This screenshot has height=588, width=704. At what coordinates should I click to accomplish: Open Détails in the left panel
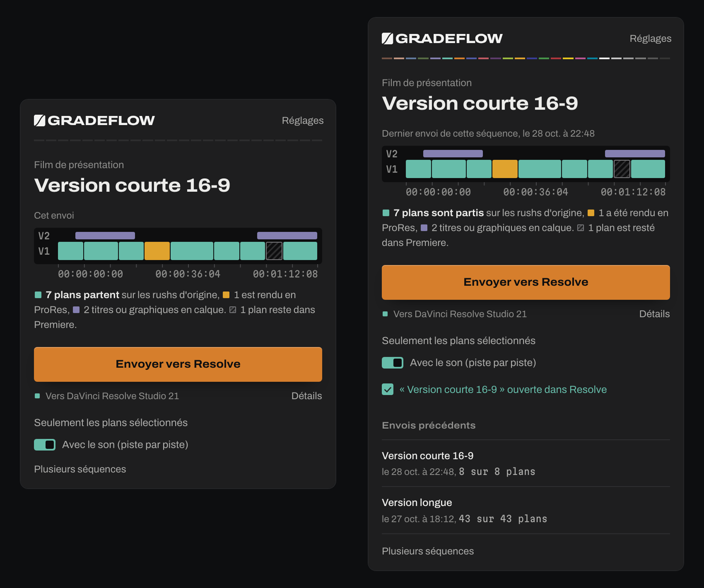(307, 396)
